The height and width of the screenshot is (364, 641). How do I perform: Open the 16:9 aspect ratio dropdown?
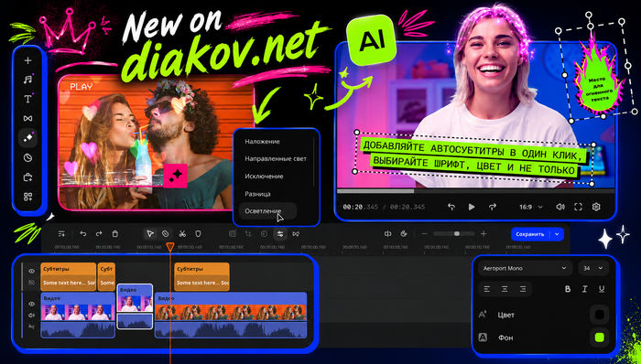(531, 207)
